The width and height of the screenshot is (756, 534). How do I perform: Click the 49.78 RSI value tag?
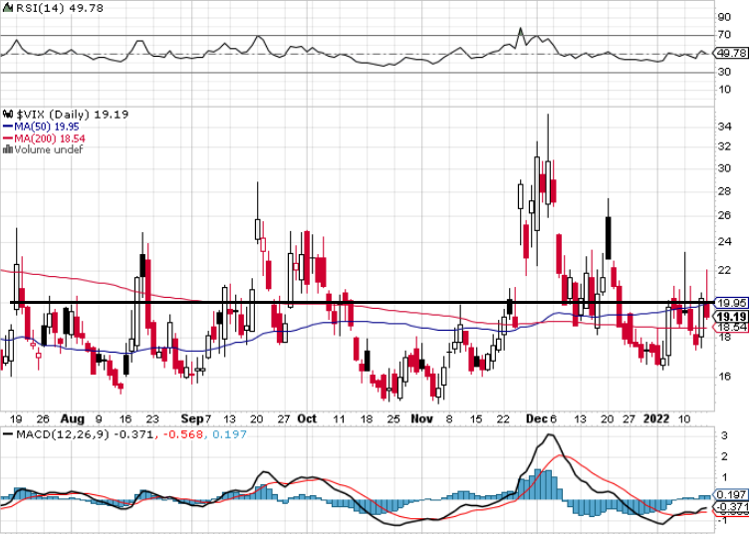tap(732, 54)
